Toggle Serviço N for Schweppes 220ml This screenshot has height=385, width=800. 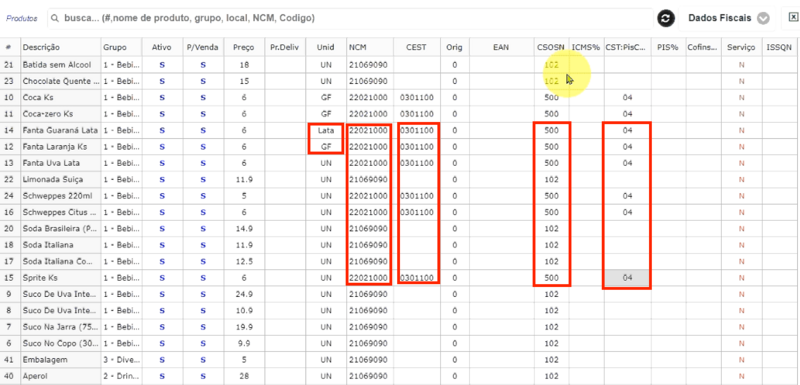pyautogui.click(x=741, y=196)
